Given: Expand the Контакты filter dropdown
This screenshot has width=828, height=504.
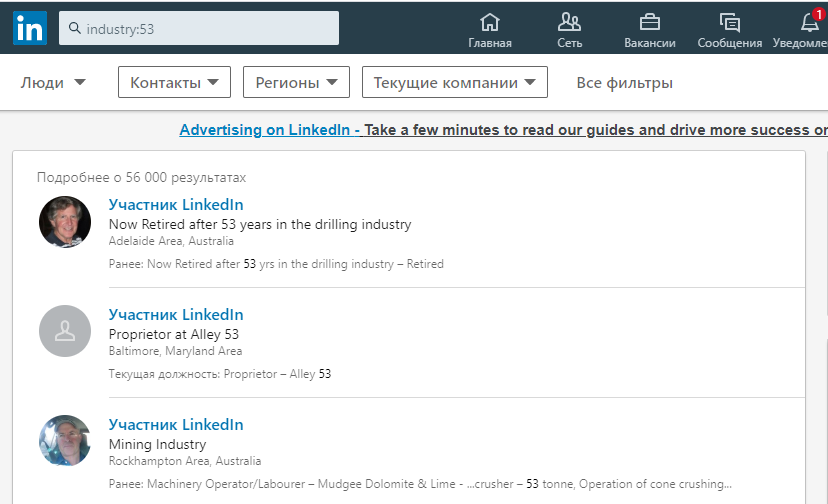Looking at the screenshot, I should point(174,83).
